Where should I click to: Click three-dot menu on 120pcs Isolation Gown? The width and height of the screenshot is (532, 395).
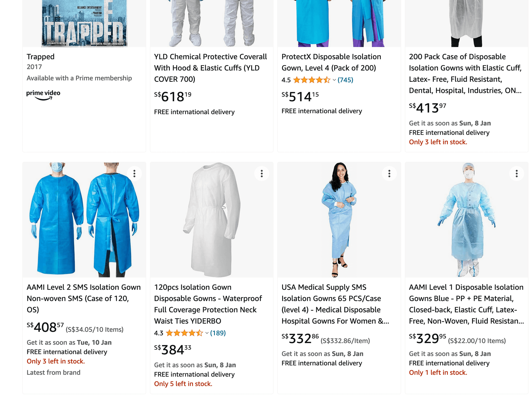262,174
